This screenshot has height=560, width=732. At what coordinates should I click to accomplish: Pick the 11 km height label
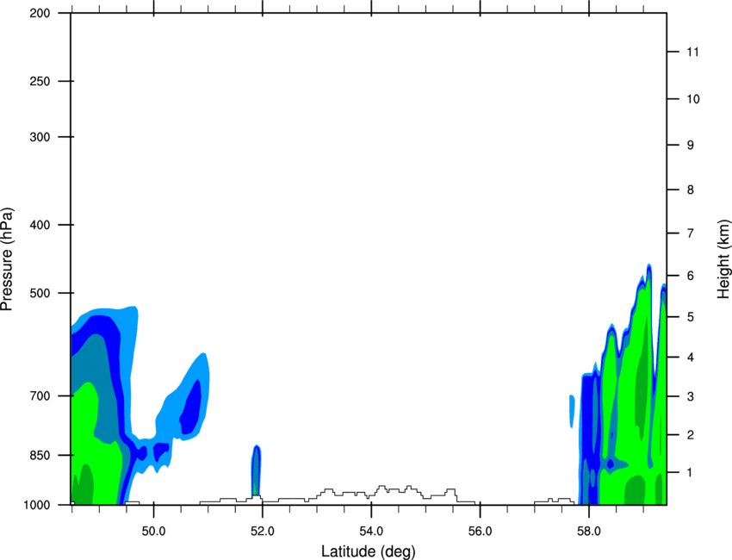click(x=693, y=52)
